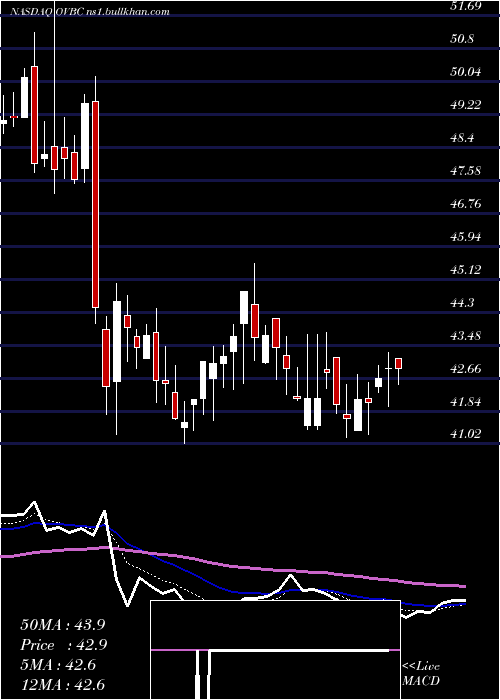Click the Price : 42.9 readout
This screenshot has width=500, height=700.
pyautogui.click(x=64, y=645)
